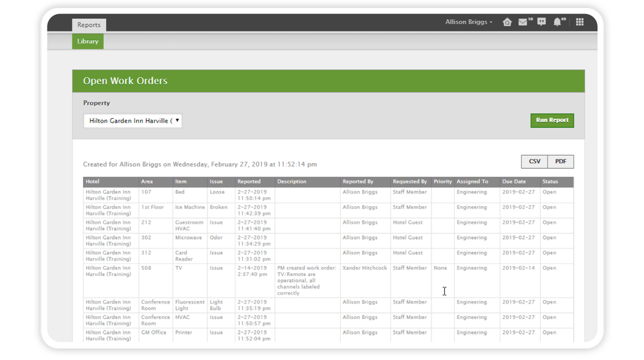Export the report as CSV
Viewport: 644px width, 360px height.
[535, 162]
